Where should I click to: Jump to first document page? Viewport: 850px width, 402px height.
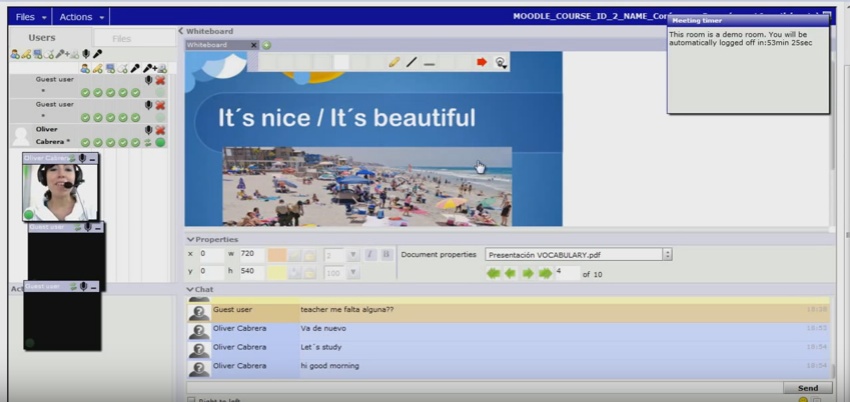(492, 273)
